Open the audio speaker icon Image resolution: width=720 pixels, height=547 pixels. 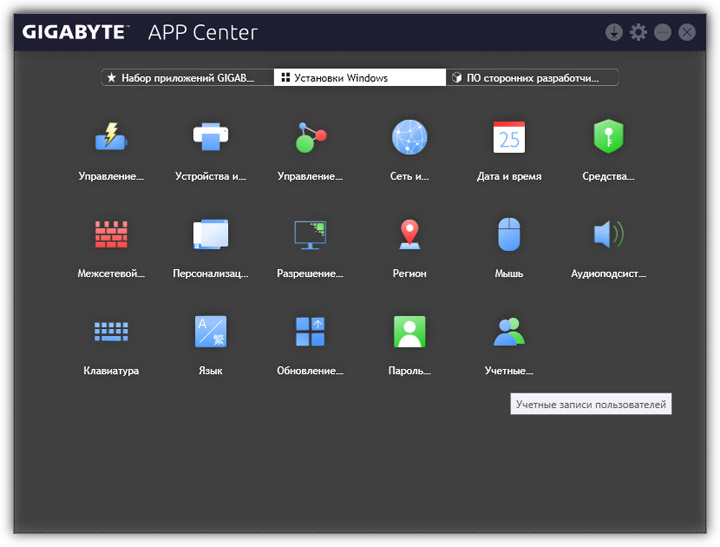[608, 234]
